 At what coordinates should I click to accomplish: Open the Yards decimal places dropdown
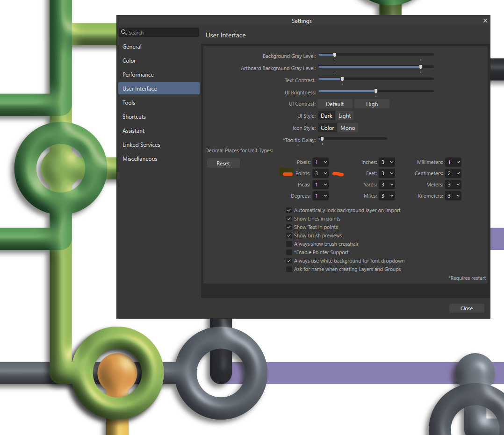[387, 185]
